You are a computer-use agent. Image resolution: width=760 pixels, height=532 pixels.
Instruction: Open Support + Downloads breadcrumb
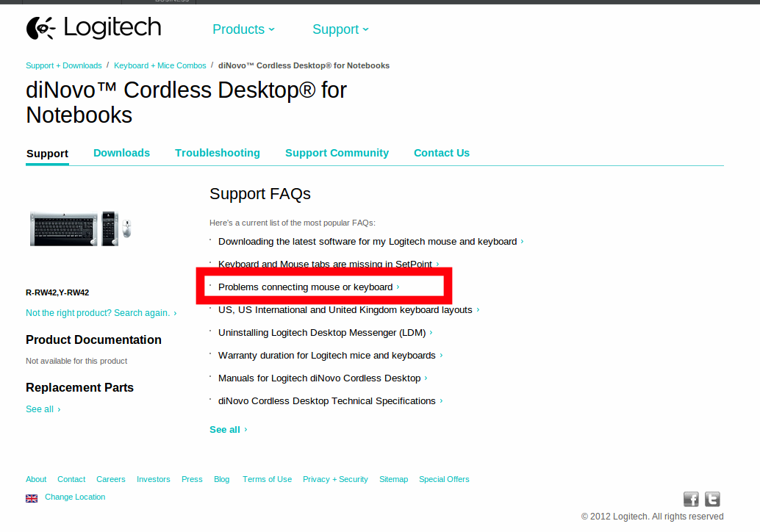pyautogui.click(x=63, y=65)
